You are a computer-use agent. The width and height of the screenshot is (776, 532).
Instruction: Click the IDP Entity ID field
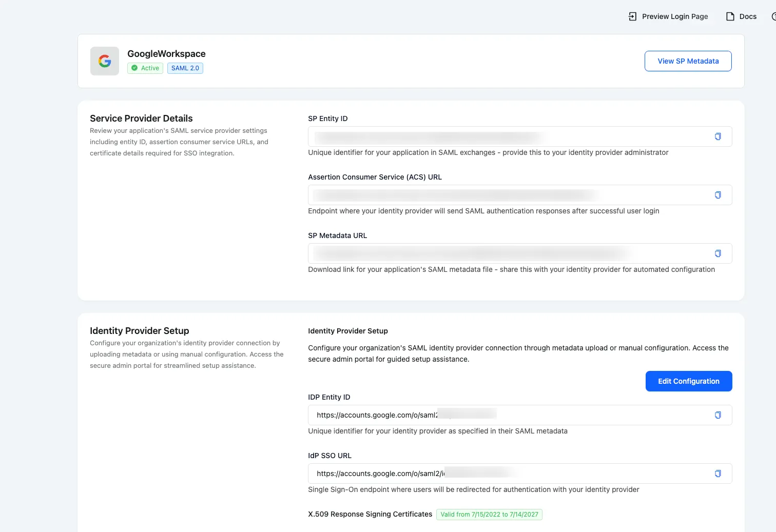pos(508,415)
